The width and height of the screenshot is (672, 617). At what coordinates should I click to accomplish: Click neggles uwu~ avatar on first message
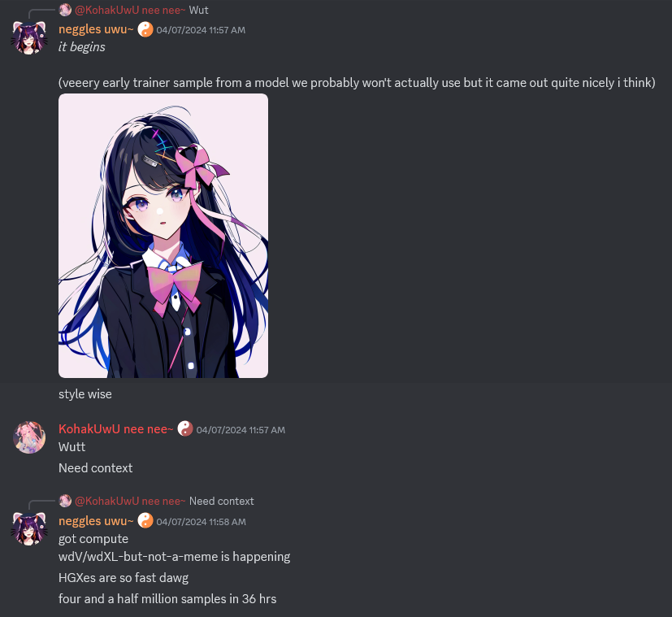[29, 37]
